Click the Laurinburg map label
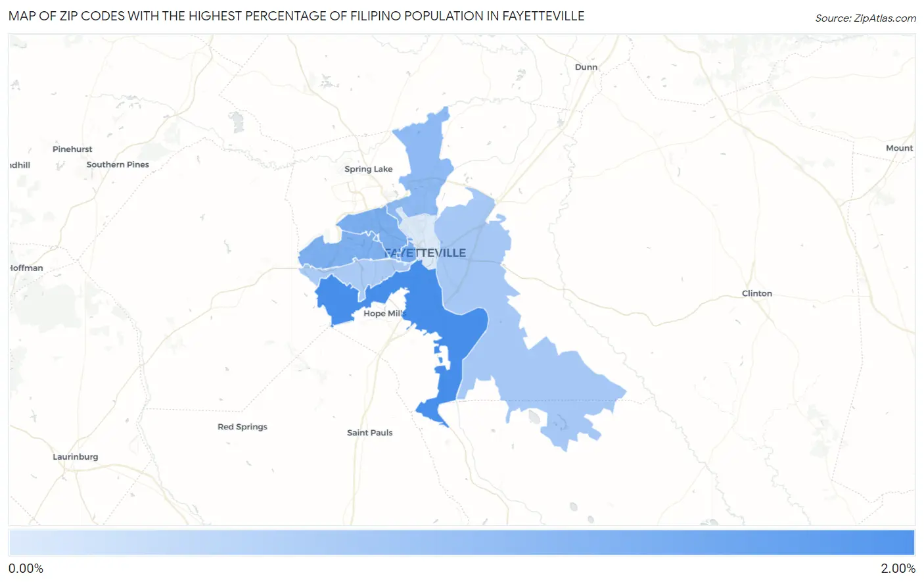This screenshot has width=924, height=582. pos(76,457)
